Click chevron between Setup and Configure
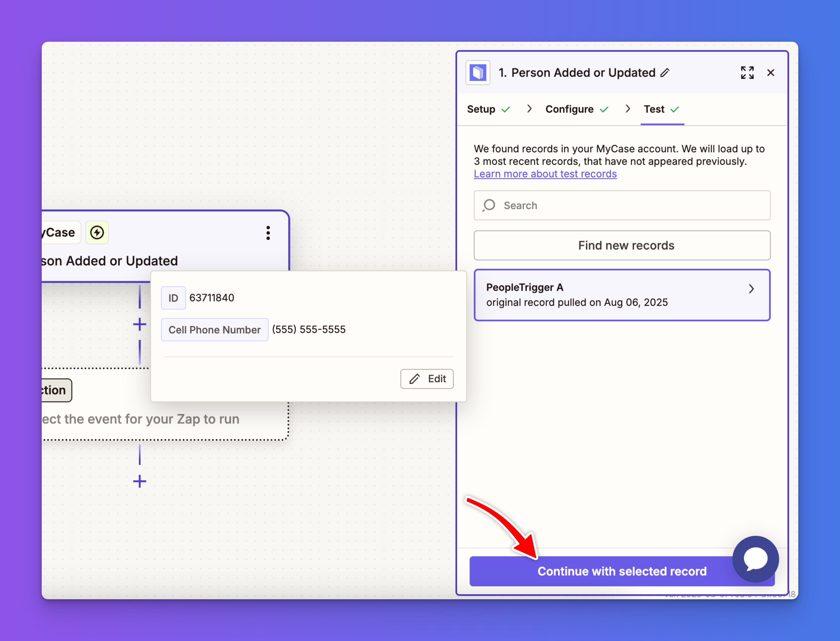The image size is (840, 641). tap(529, 109)
